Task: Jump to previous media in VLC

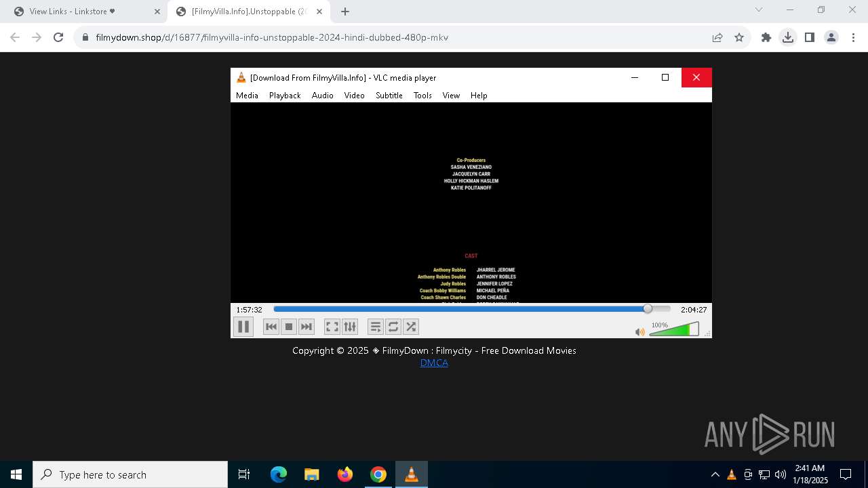Action: point(271,327)
